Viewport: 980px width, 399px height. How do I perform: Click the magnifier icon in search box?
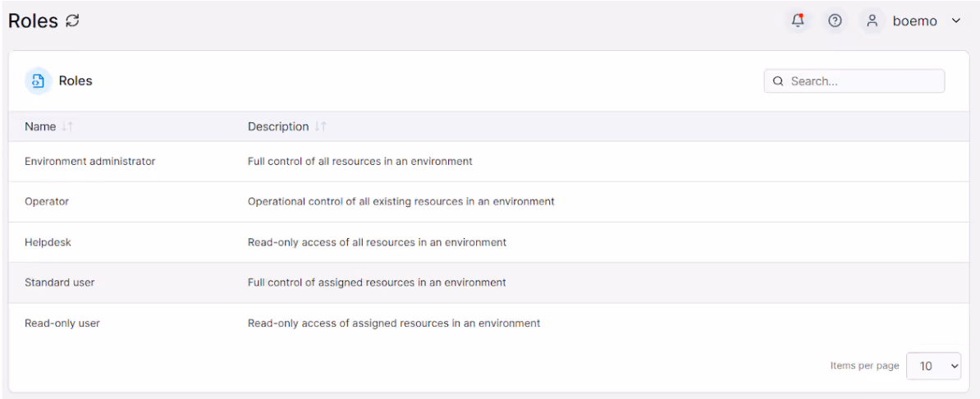[x=778, y=81]
